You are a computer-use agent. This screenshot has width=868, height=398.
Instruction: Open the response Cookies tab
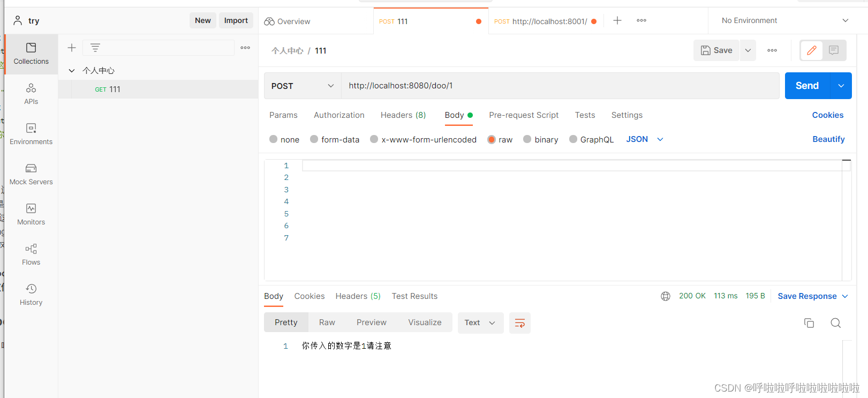click(x=310, y=296)
